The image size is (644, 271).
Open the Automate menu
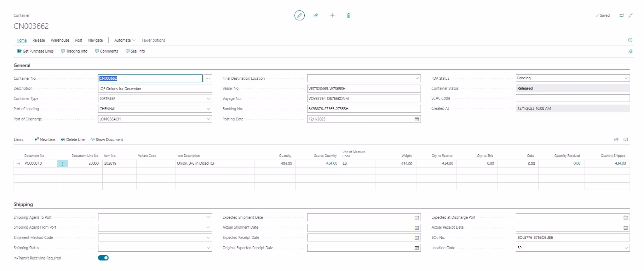[x=125, y=40]
